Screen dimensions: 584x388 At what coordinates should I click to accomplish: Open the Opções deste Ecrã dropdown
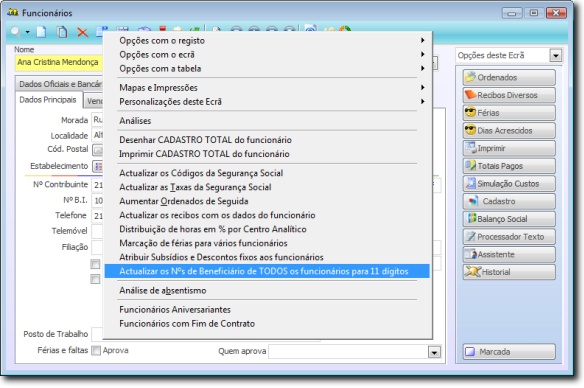(555, 56)
